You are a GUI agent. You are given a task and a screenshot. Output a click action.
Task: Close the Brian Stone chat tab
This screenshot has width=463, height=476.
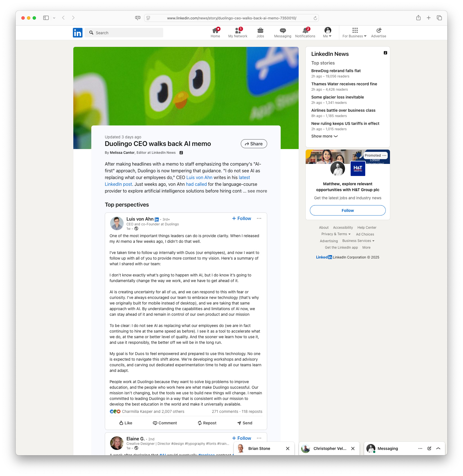288,448
